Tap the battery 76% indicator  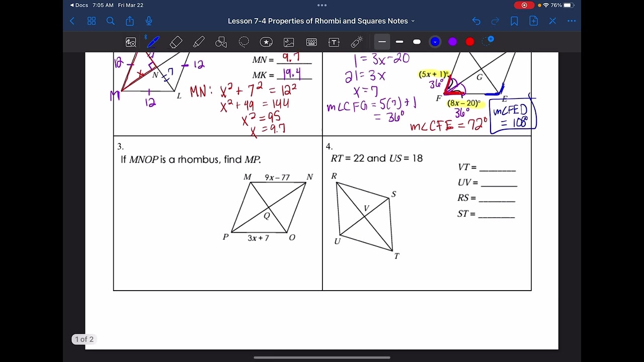[562, 5]
